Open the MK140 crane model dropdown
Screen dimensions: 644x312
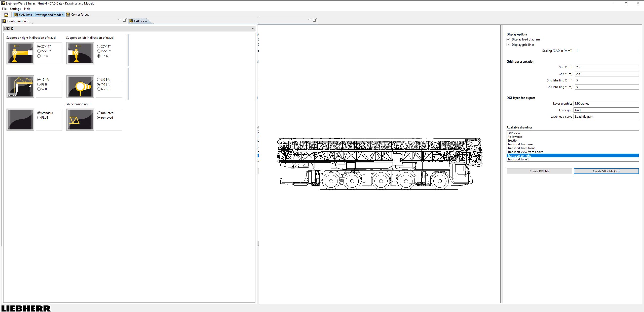click(x=253, y=28)
